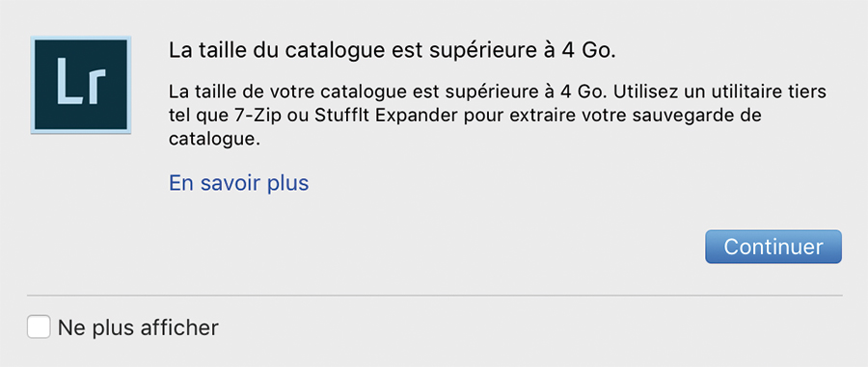Open the En savoir plus link
Image resolution: width=868 pixels, height=367 pixels.
pyautogui.click(x=238, y=183)
